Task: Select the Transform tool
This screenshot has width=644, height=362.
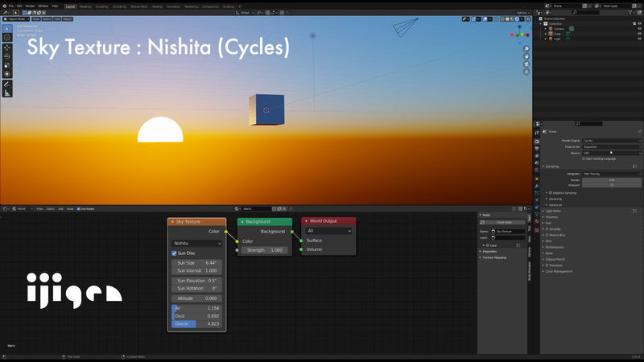Action: click(7, 74)
